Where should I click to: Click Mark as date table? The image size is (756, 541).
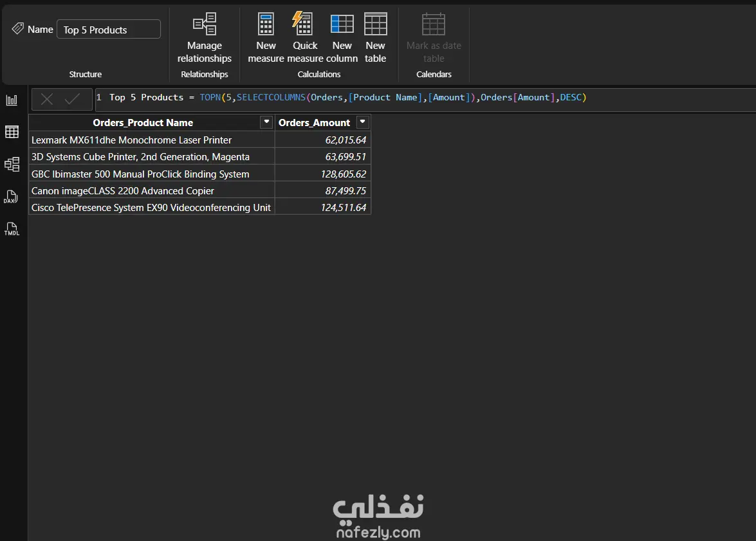tap(434, 38)
